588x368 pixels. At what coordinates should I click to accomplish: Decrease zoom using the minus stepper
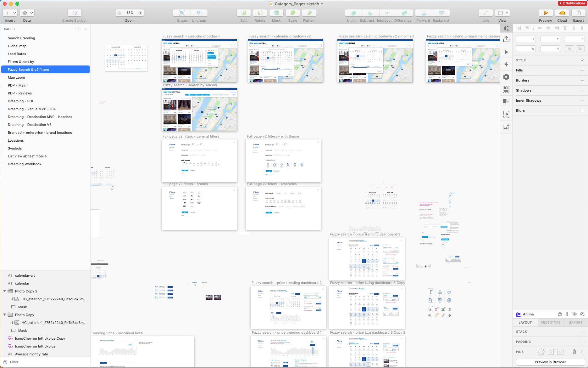tap(119, 13)
